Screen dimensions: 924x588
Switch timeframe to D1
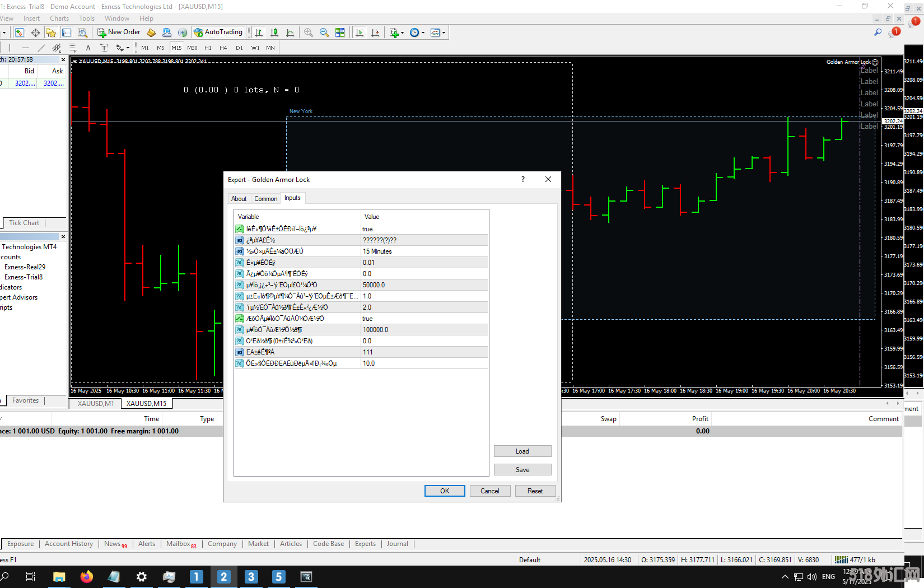coord(239,48)
